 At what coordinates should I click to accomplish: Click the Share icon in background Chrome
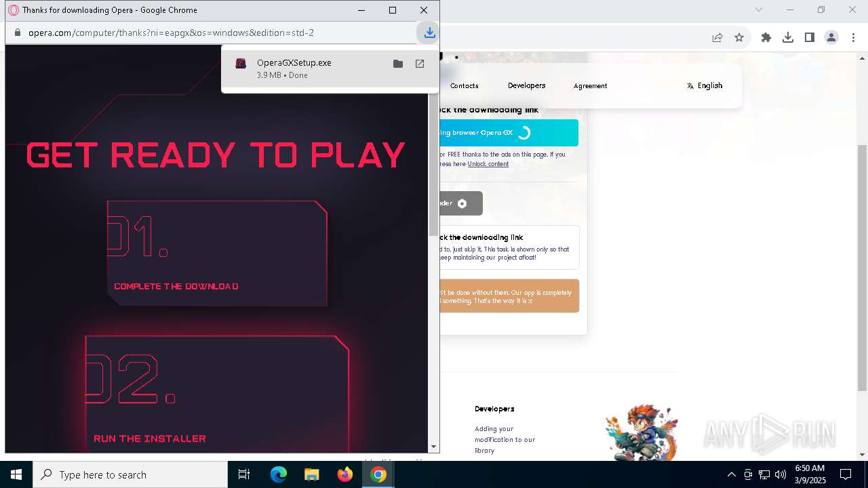click(717, 38)
